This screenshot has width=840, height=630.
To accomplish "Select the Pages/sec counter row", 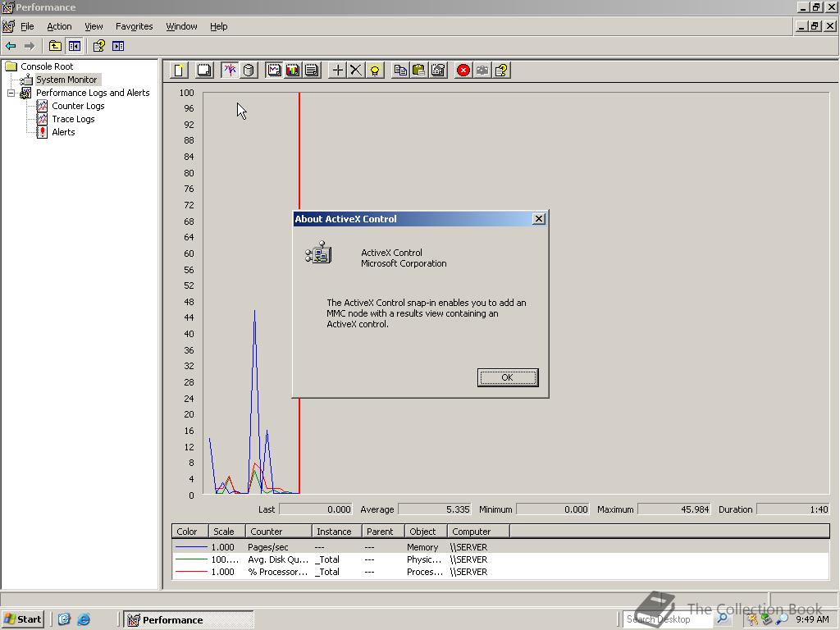I will [500, 547].
